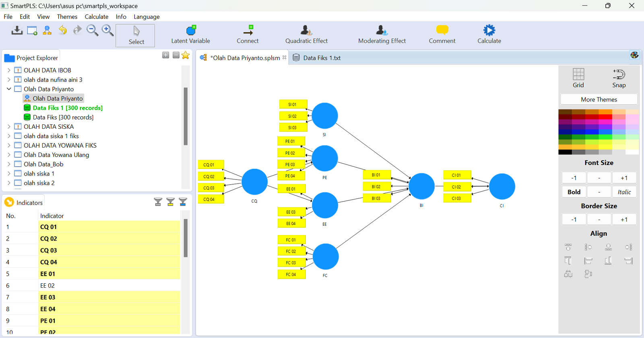Select the BI latent variable circle
The image size is (644, 338).
click(421, 186)
